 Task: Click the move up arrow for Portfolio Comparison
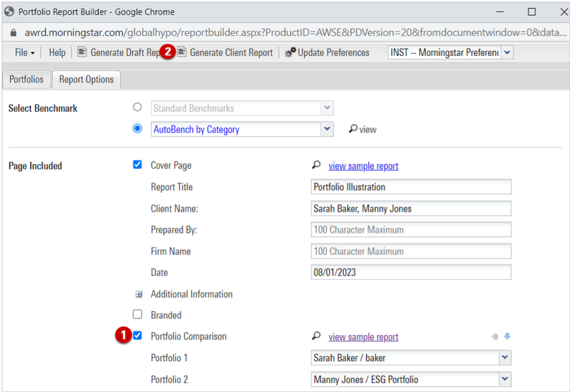click(x=495, y=337)
